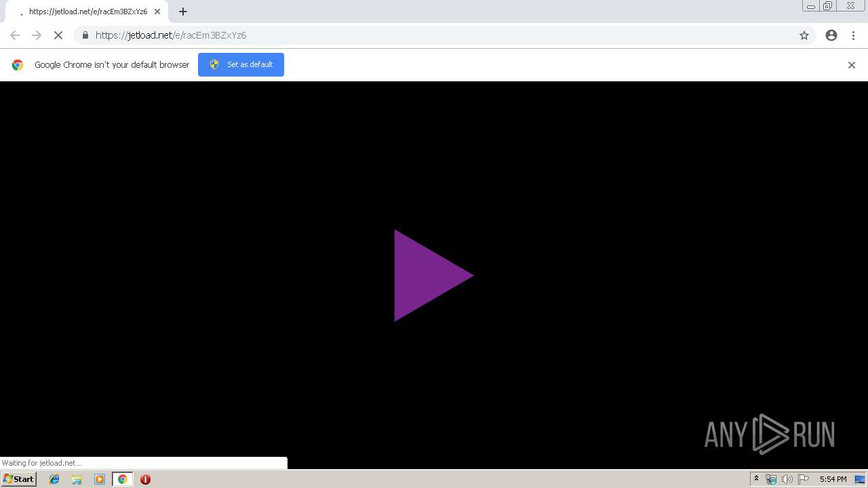
Task: Bookmark this page with star icon
Action: coord(804,35)
